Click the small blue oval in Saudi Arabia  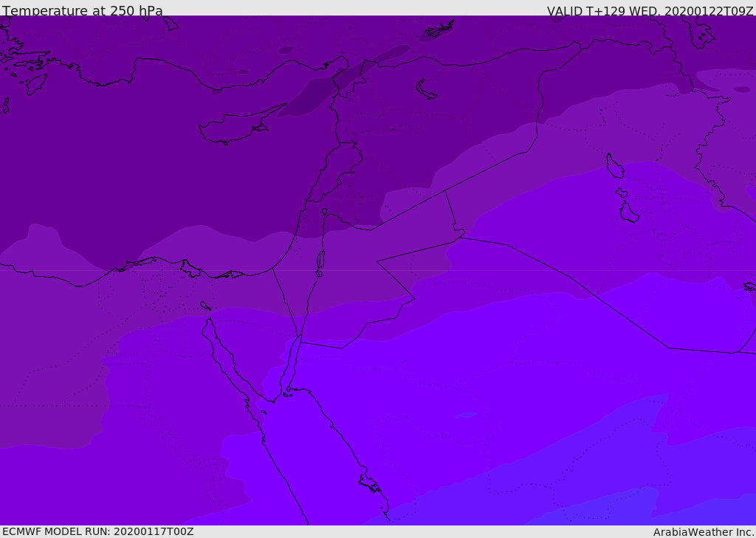pyautogui.click(x=465, y=415)
